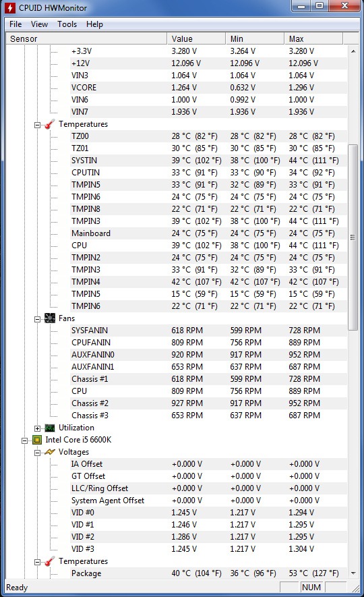
Task: Collapse the Temperatures section containing TZ00
Action: (x=37, y=125)
